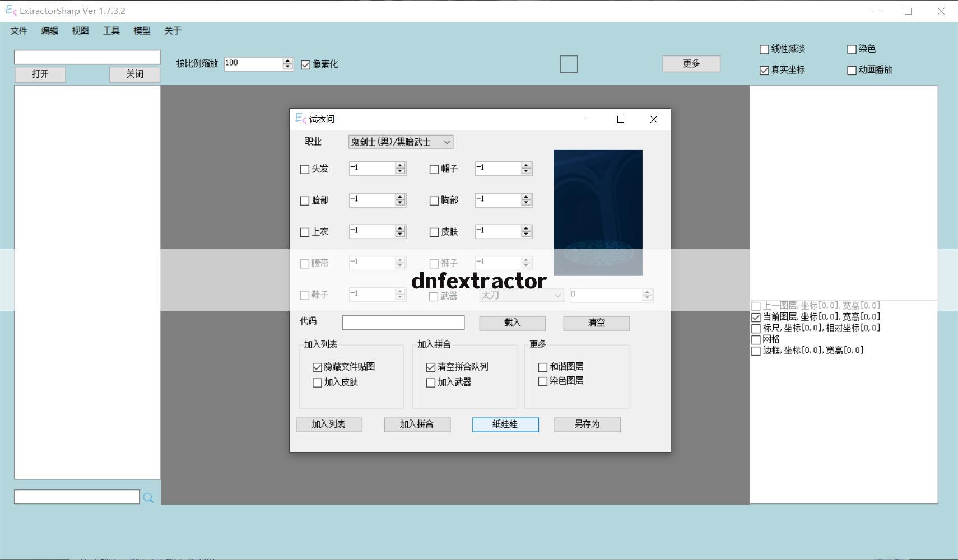
Task: Enable the 网格 checkbox
Action: coord(756,339)
